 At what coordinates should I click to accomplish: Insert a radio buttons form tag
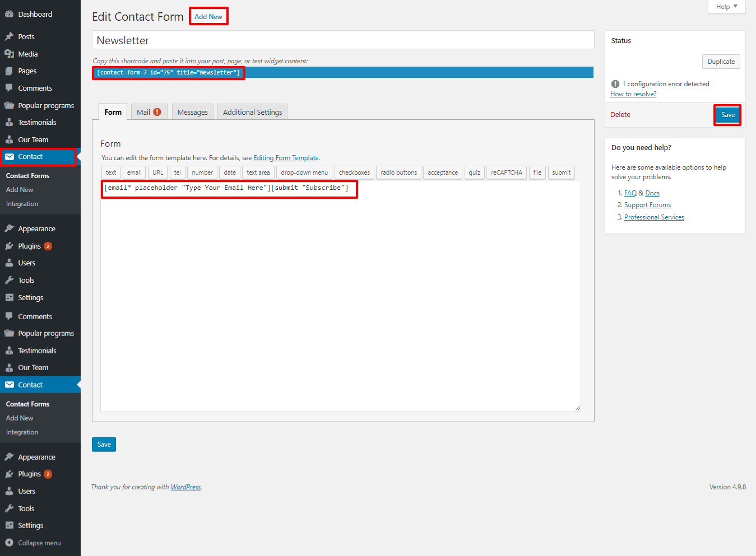click(398, 173)
